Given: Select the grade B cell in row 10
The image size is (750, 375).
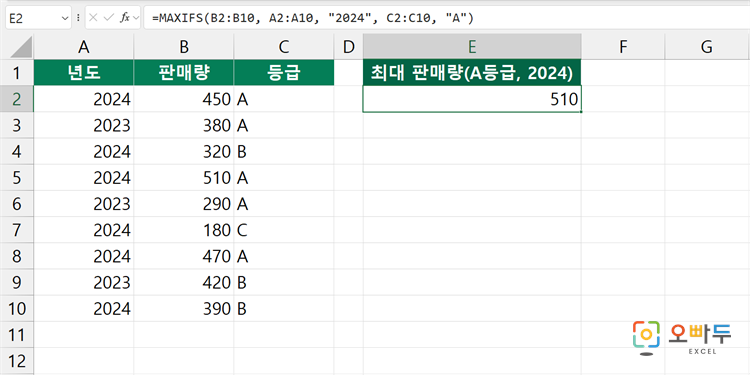Looking at the screenshot, I should 284,309.
